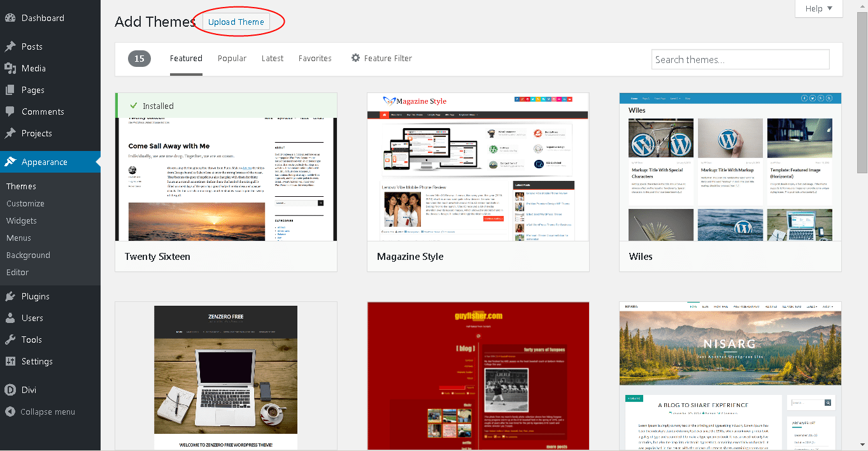The image size is (868, 451).
Task: Click the Wiles theme screenshot
Action: pyautogui.click(x=730, y=167)
